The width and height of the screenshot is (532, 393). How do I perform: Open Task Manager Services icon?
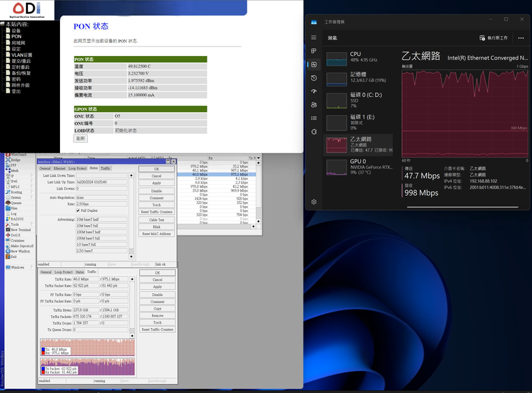pyautogui.click(x=314, y=132)
